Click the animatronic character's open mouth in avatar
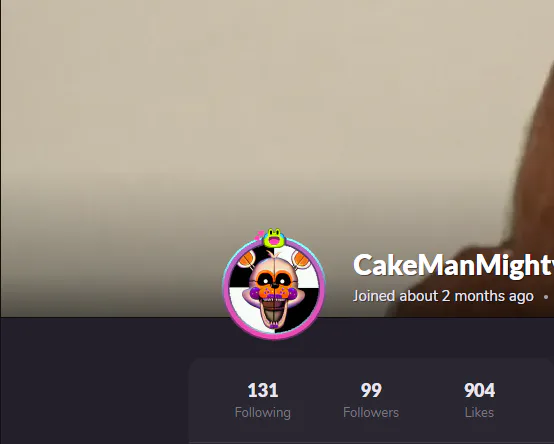Screen dimensions: 554x444 [274, 313]
